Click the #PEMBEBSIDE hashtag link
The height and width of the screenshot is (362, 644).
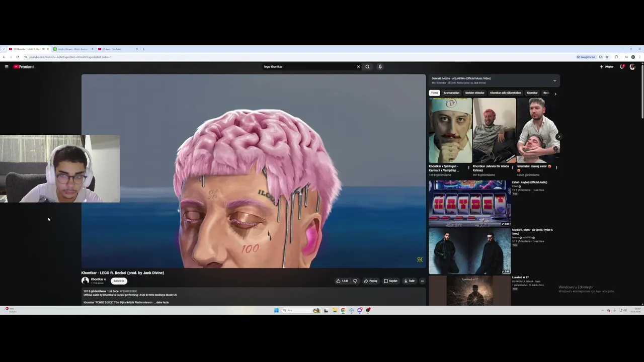point(128,291)
